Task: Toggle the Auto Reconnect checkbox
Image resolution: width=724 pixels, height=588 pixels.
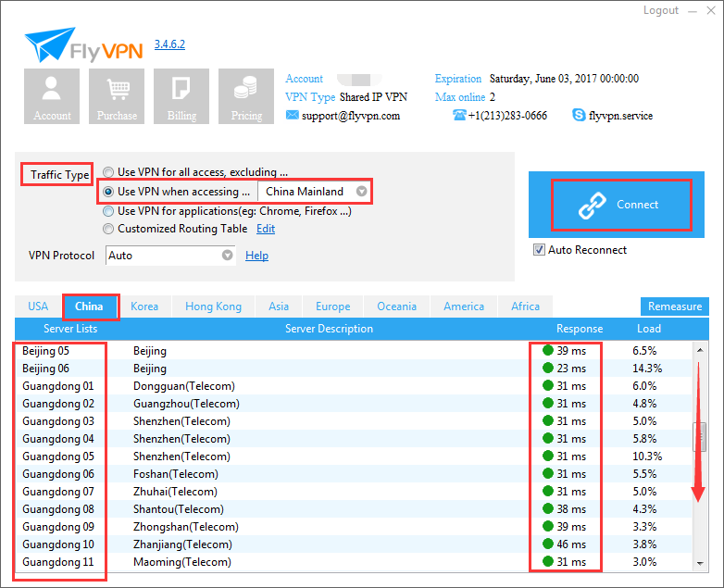Action: (x=539, y=250)
